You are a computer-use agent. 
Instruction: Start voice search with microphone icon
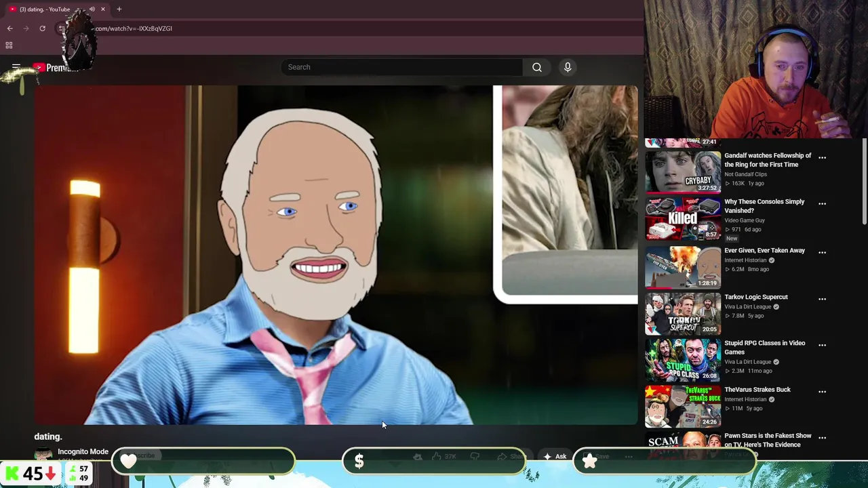click(568, 67)
